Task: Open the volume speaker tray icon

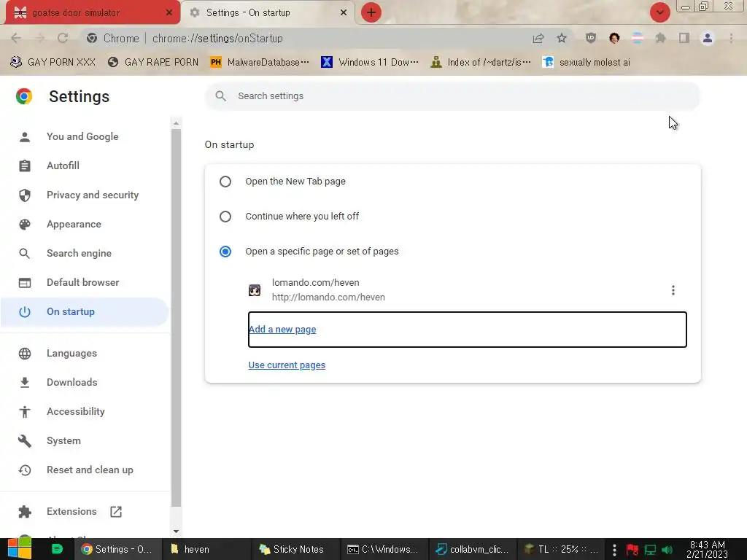Action: coord(667,550)
